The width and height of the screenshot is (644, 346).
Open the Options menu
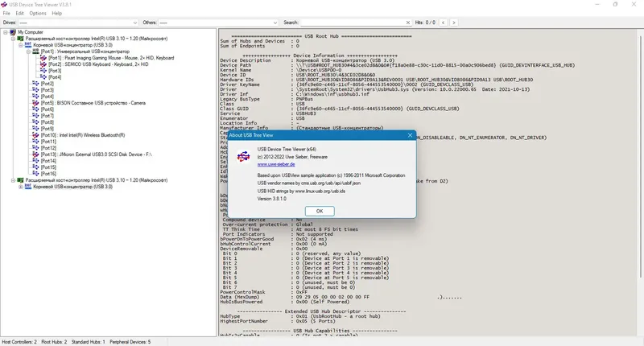(38, 13)
